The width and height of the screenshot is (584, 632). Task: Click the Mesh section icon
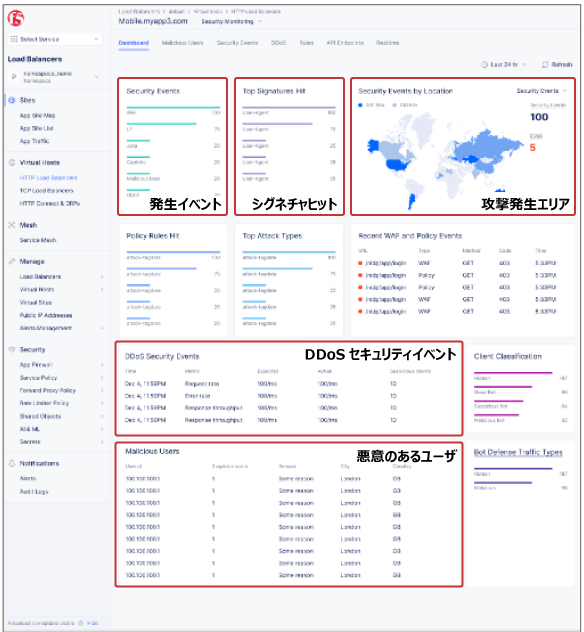pyautogui.click(x=12, y=225)
